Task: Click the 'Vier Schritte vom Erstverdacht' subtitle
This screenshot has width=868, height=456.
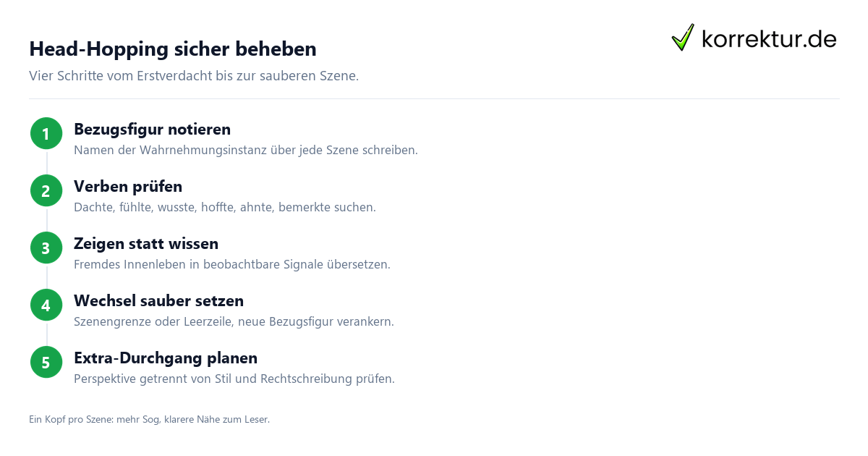Action: point(194,76)
